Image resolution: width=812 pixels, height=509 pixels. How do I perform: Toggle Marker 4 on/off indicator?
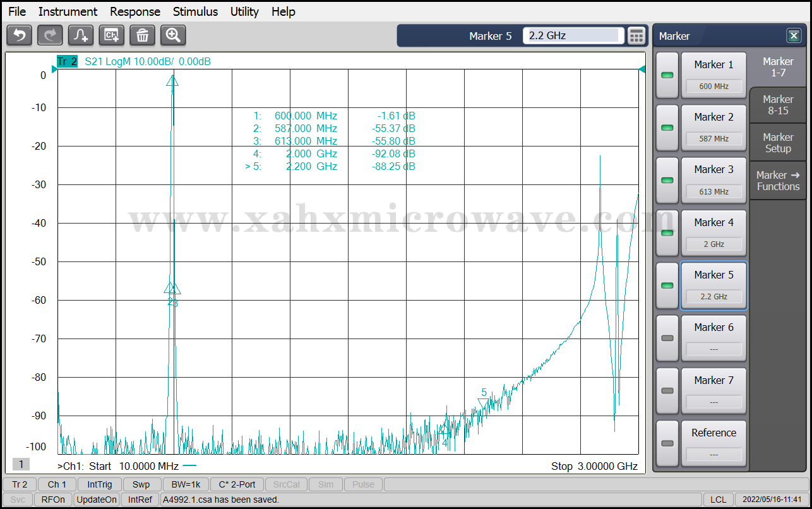[x=667, y=233]
